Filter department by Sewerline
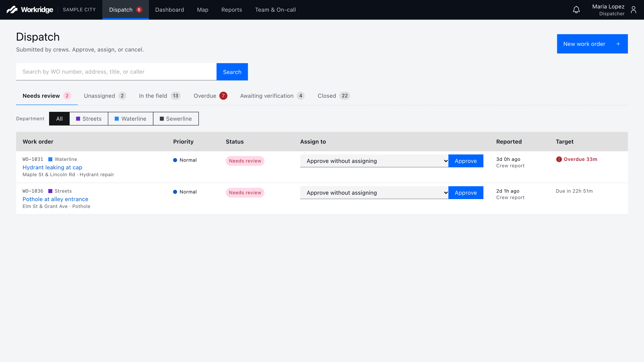The height and width of the screenshot is (362, 644). coord(176,119)
